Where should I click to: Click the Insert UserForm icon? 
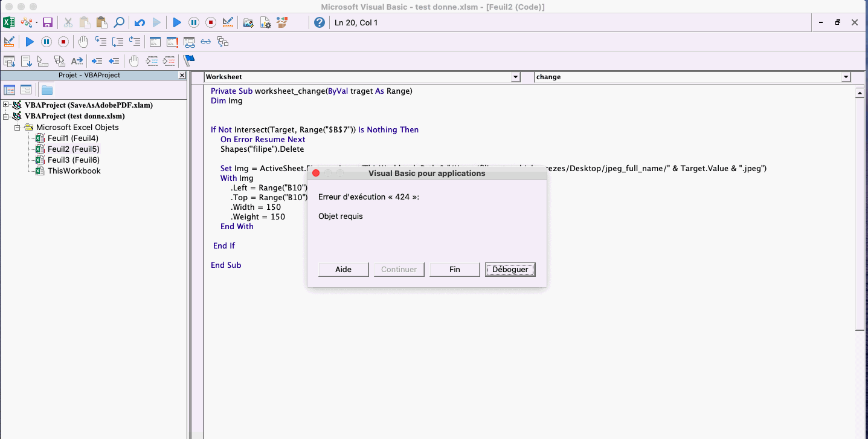point(26,22)
